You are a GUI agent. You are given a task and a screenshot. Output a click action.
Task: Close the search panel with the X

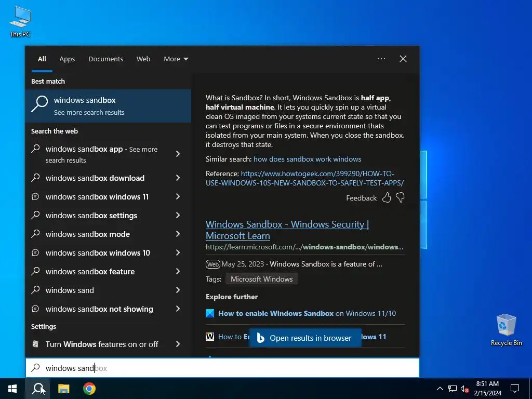pyautogui.click(x=403, y=59)
